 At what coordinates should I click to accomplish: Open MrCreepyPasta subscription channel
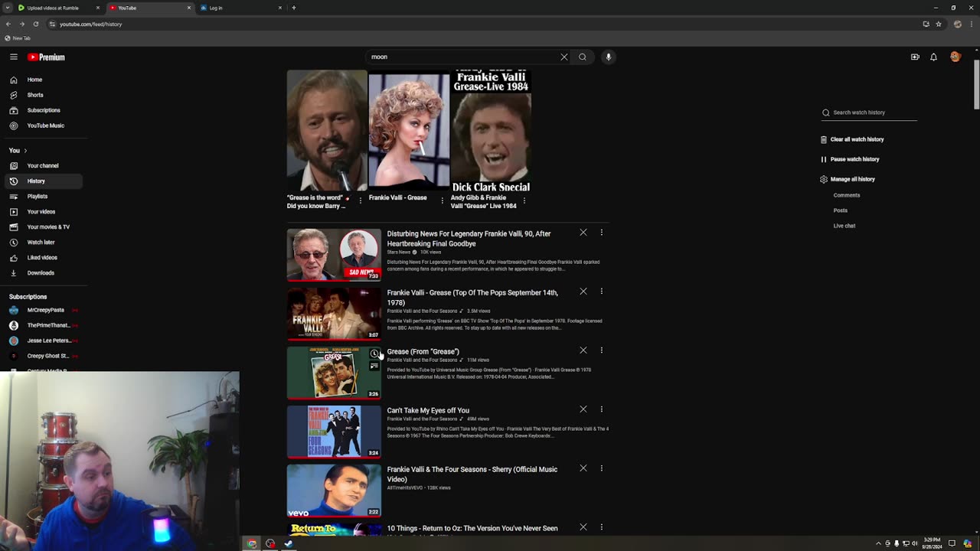coord(42,310)
